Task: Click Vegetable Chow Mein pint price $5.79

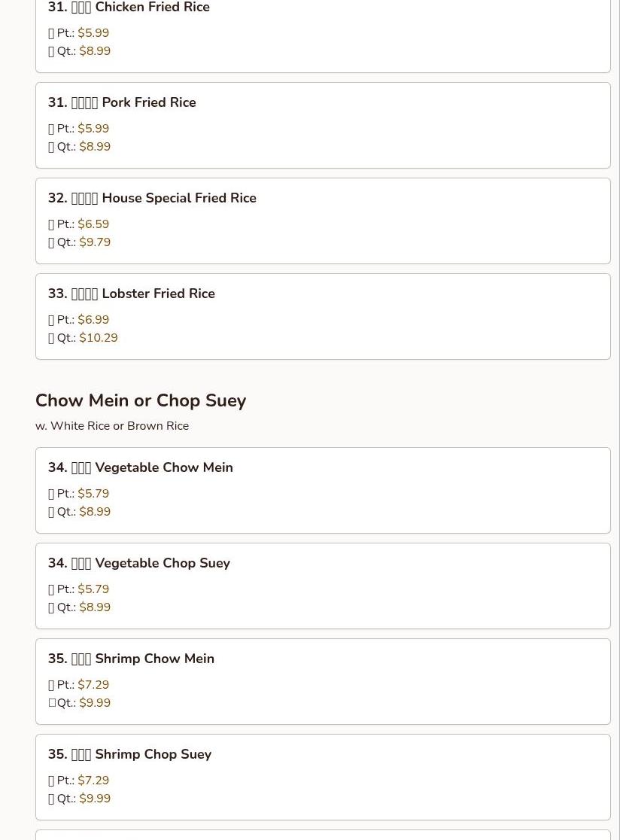Action: (x=93, y=494)
